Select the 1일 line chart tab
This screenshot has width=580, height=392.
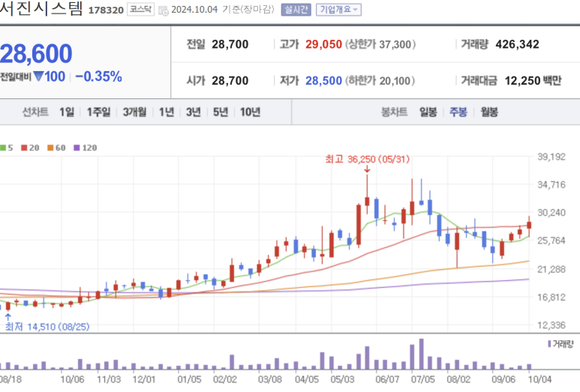67,112
